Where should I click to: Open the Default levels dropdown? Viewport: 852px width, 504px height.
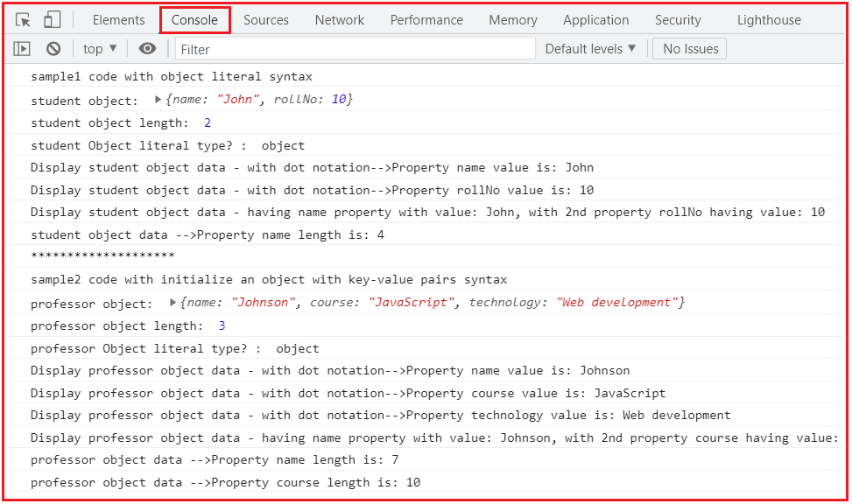coord(590,48)
